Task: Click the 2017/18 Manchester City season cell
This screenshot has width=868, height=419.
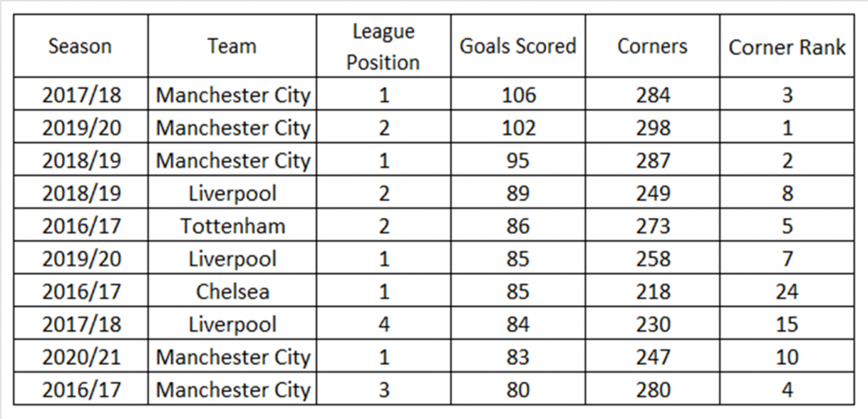Action: coord(81,94)
